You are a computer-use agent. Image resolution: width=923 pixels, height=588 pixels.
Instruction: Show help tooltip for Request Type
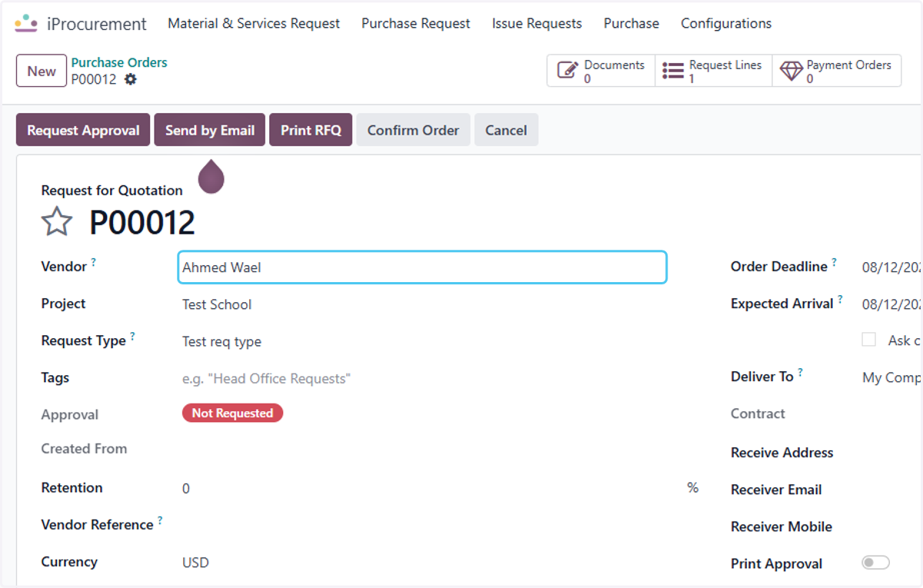(x=132, y=337)
